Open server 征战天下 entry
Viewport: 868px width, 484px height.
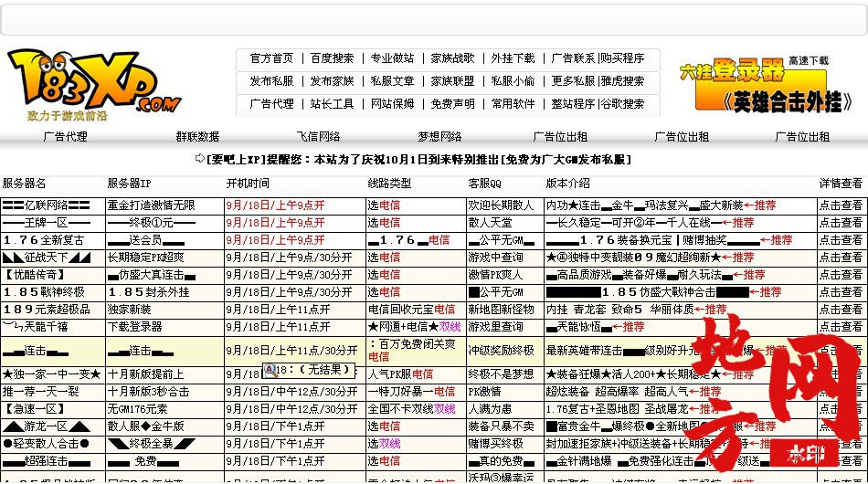pos(46,258)
